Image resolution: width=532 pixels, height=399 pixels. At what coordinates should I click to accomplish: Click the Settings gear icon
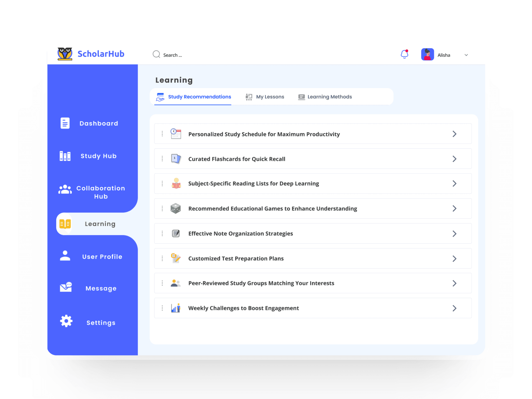(66, 321)
